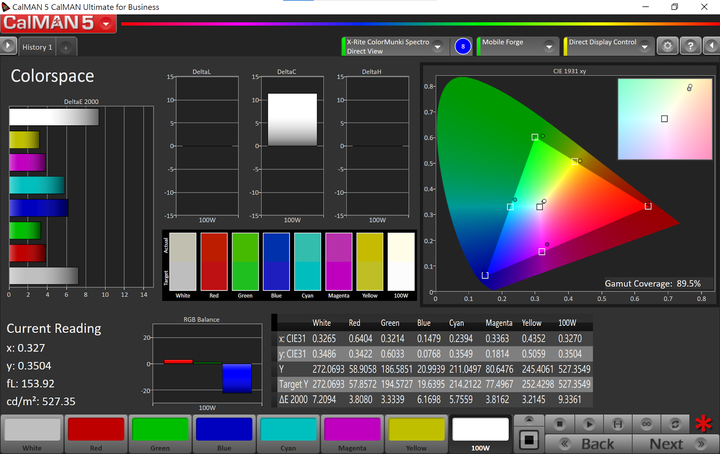Click the Cyan y CIE31 value 0.3549
The width and height of the screenshot is (720, 454).
tap(461, 354)
